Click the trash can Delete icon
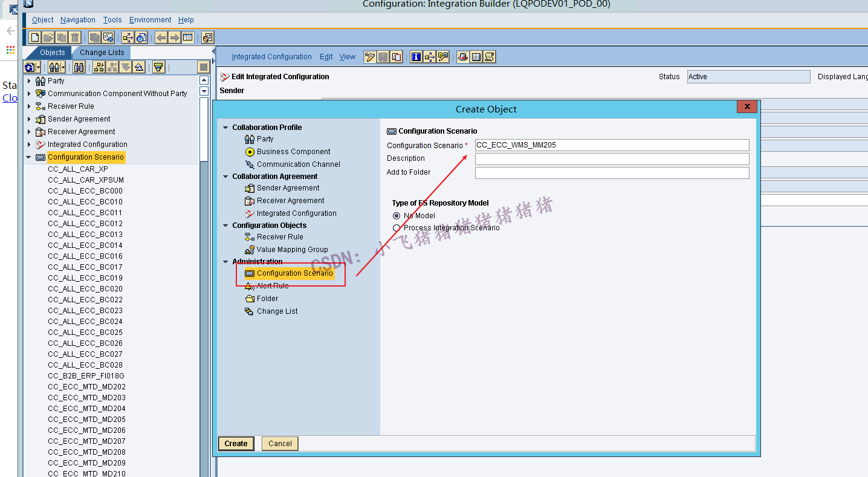Viewport: 868px width, 477px height. tap(75, 37)
